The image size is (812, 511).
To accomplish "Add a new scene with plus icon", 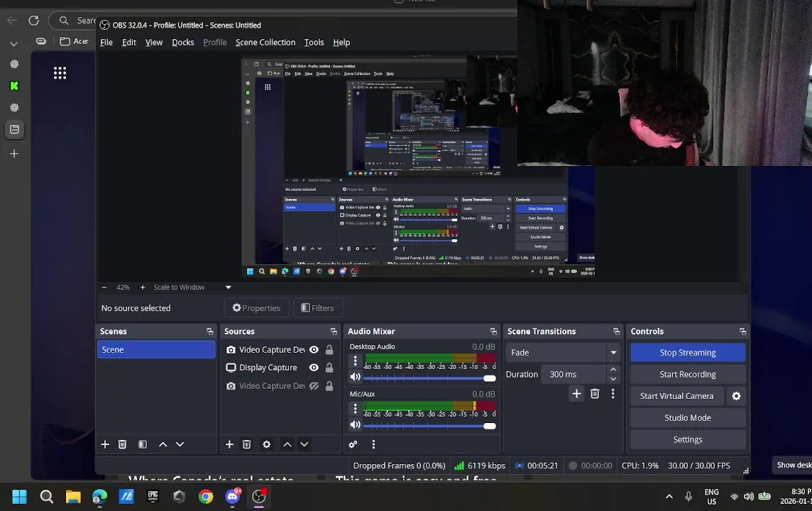I will point(105,444).
